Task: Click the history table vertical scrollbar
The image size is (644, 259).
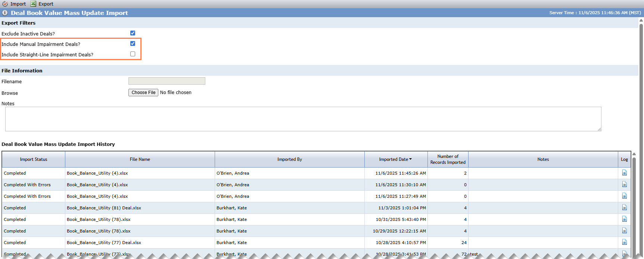Action: click(x=634, y=205)
